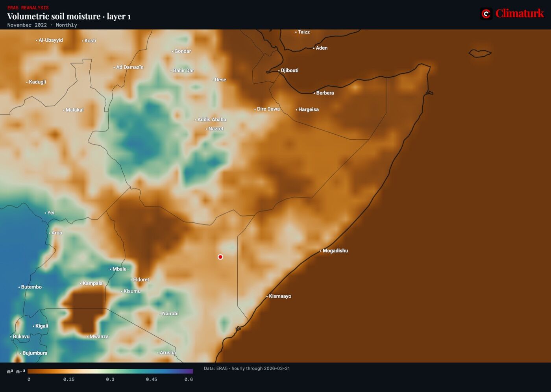Select the Kisumu city label
The width and height of the screenshot is (551, 392).
[132, 291]
